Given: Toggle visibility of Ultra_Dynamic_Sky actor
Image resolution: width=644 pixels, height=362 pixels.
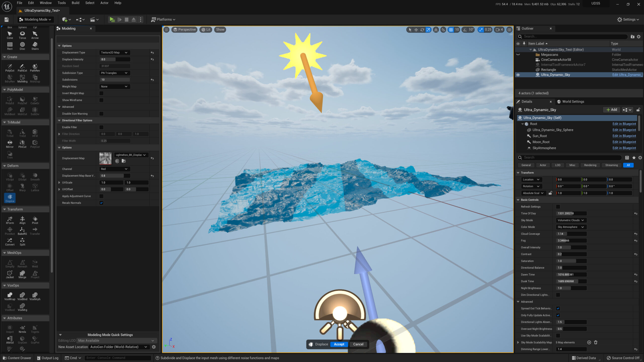Looking at the screenshot, I should tap(518, 75).
